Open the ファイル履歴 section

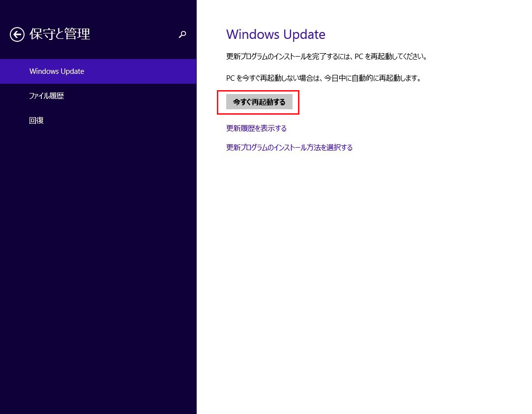click(x=47, y=96)
